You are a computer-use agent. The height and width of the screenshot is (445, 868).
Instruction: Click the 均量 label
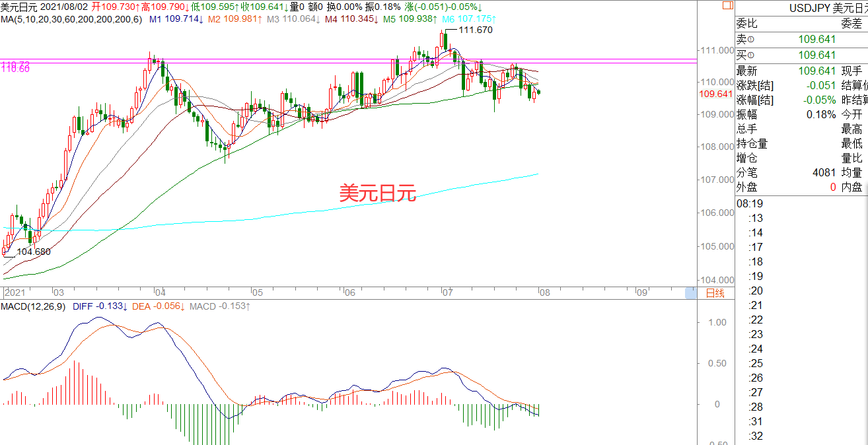[x=852, y=173]
